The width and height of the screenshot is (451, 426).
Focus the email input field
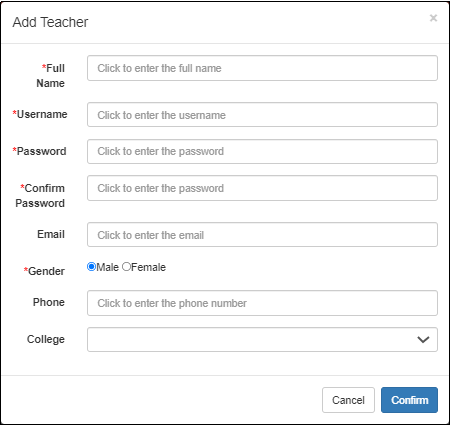tap(262, 235)
